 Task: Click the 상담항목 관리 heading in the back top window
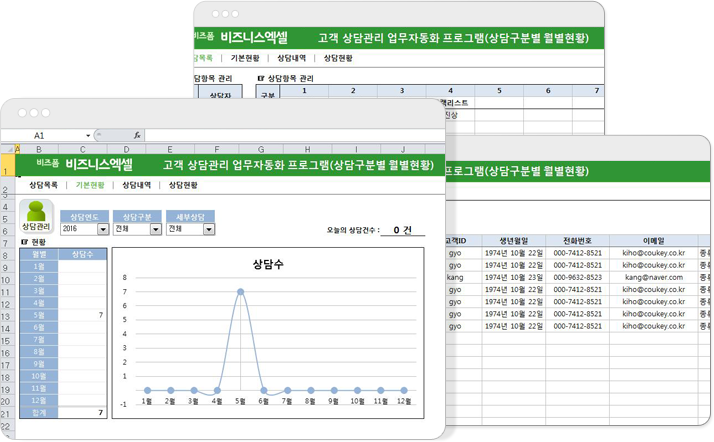[290, 78]
